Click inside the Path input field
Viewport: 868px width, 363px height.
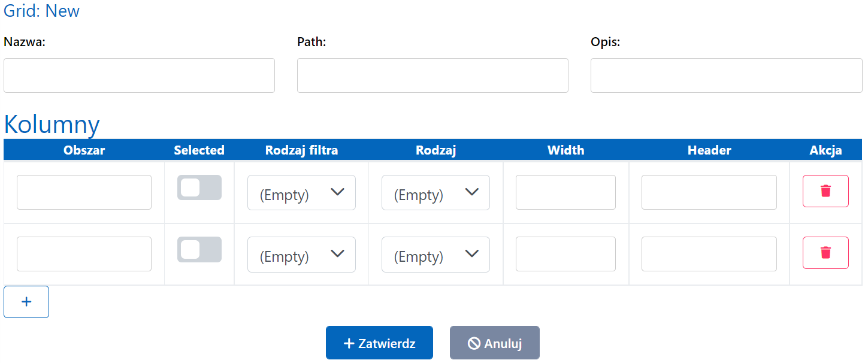[433, 75]
